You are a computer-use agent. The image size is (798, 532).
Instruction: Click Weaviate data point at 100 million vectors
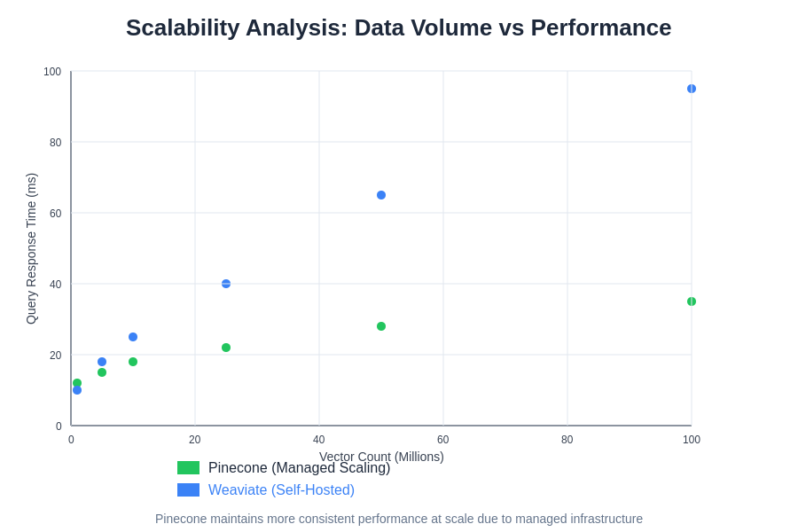(x=692, y=89)
